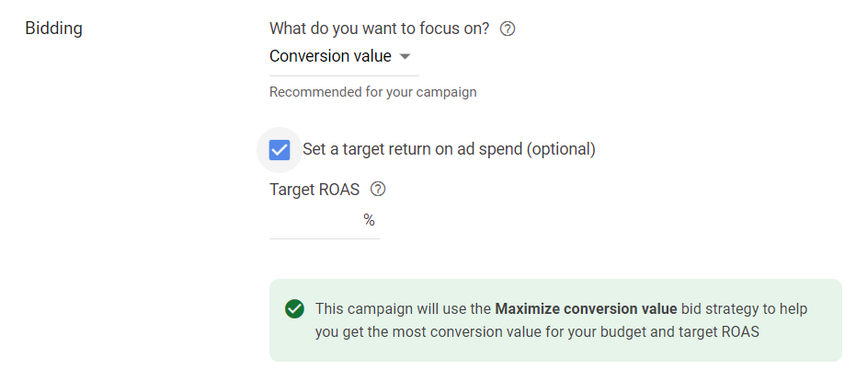Screen dimensions: 868x382
Task: Uncheck the target return on ad spend checkbox
Action: click(x=280, y=149)
